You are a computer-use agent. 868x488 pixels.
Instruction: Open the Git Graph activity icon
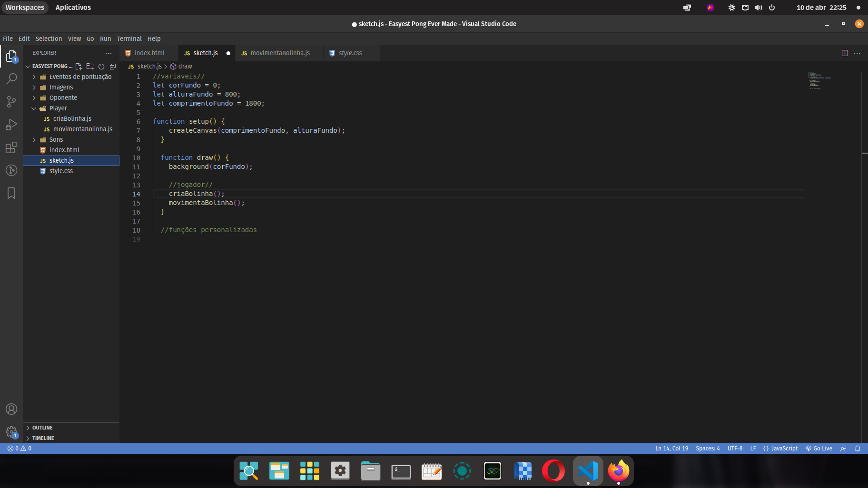pyautogui.click(x=11, y=170)
